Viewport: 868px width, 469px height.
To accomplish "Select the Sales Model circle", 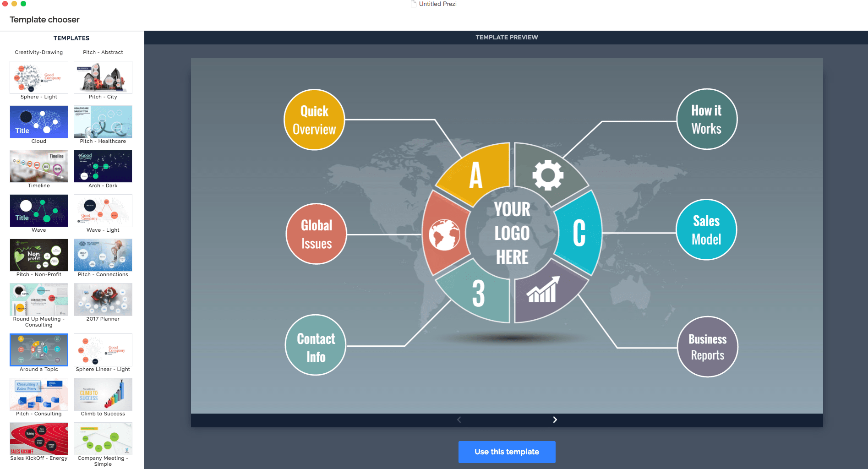I will tap(706, 230).
